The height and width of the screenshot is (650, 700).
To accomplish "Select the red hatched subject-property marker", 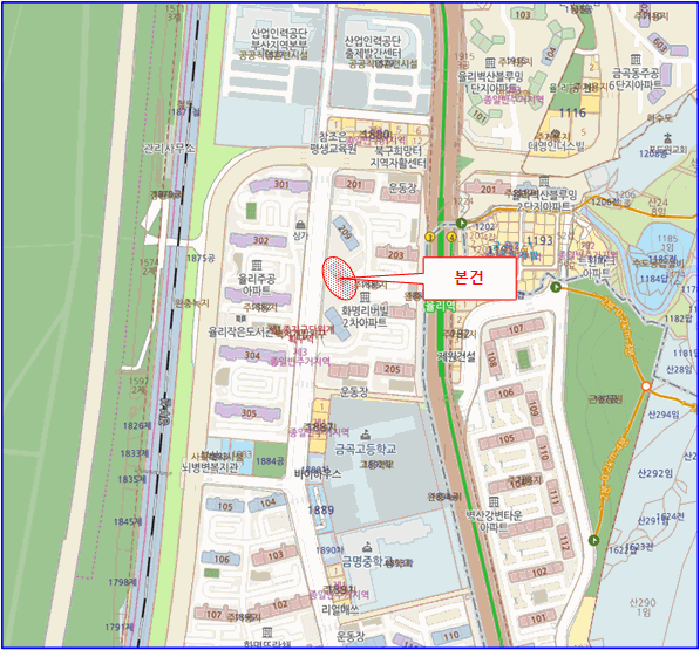I will pyautogui.click(x=339, y=278).
